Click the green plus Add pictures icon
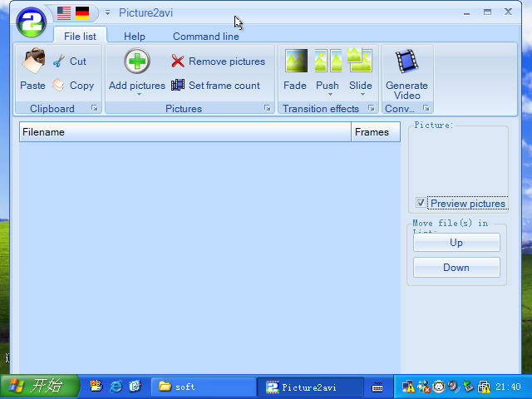This screenshot has width=532, height=399. [x=137, y=62]
